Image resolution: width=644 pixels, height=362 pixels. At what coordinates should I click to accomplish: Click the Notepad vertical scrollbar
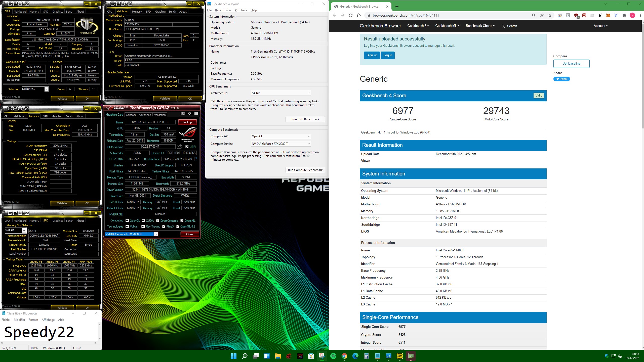pos(100,332)
